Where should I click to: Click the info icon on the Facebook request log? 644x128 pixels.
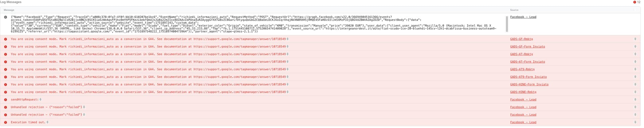[x=5, y=17]
